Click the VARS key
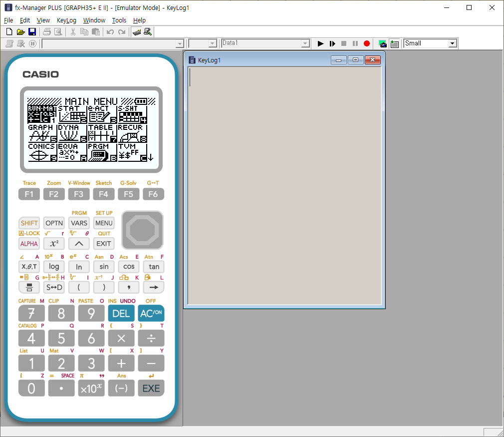 [x=79, y=223]
